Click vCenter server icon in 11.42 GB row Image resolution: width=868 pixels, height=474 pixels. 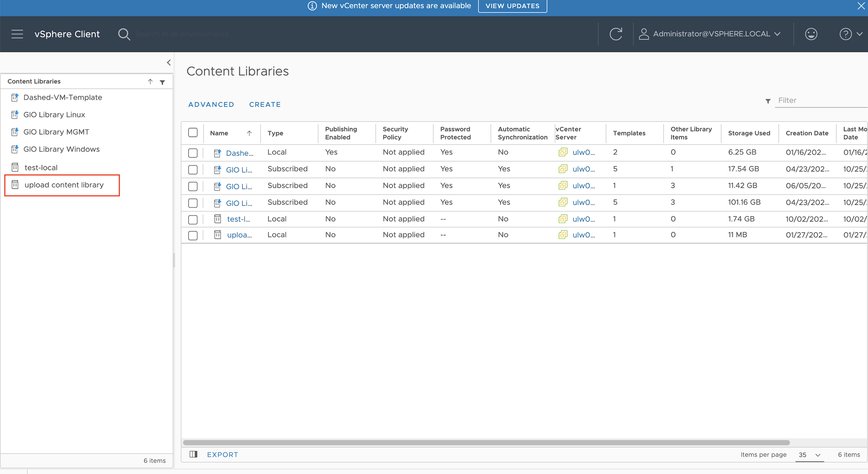pyautogui.click(x=563, y=186)
